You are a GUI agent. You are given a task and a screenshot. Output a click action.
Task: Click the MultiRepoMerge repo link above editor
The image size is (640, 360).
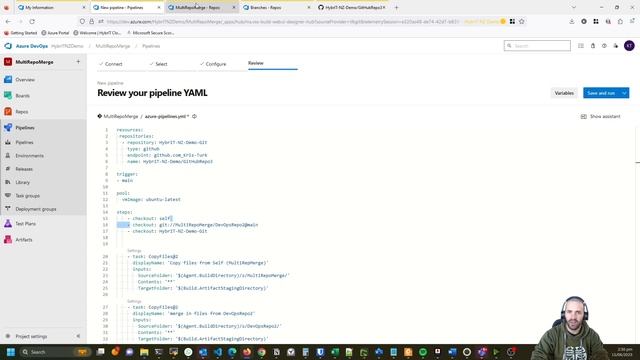(x=120, y=116)
